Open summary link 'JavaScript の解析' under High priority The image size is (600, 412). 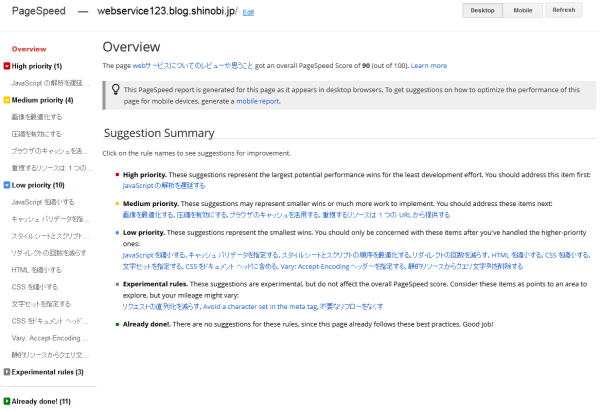(x=164, y=186)
